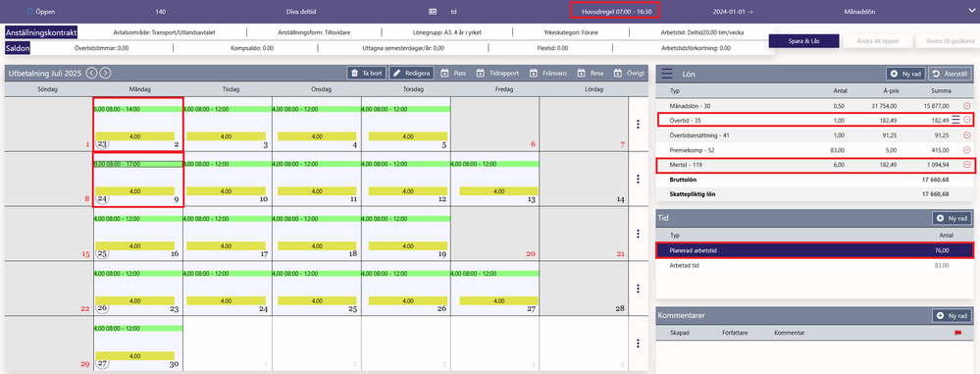This screenshot has width=980, height=374.
Task: Click Ny rad in the Kommentarer panel
Action: (953, 316)
